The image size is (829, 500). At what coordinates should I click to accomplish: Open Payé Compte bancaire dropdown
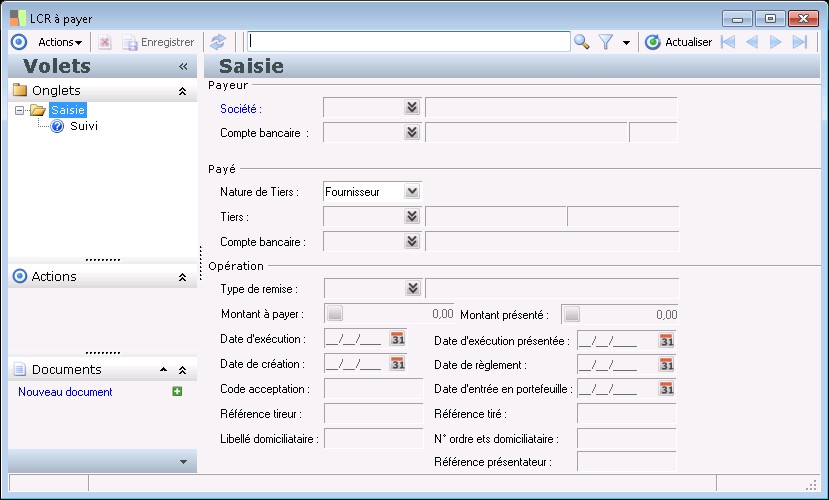(412, 241)
